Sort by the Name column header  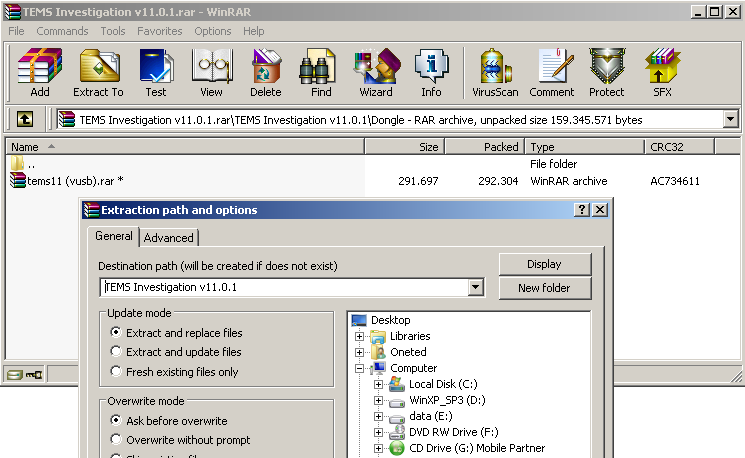click(x=185, y=147)
